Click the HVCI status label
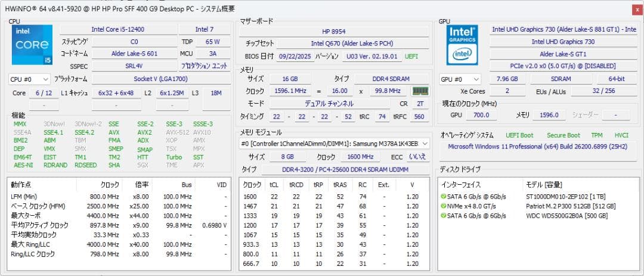This screenshot has height=276, width=644. tap(621, 135)
